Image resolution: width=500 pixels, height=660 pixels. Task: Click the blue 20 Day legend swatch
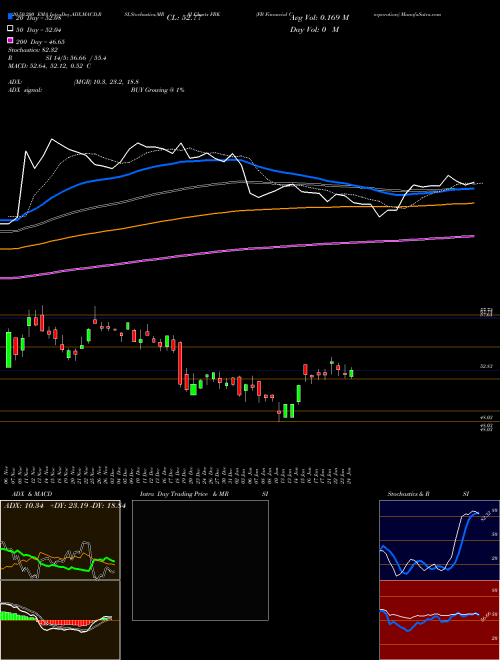10,16
